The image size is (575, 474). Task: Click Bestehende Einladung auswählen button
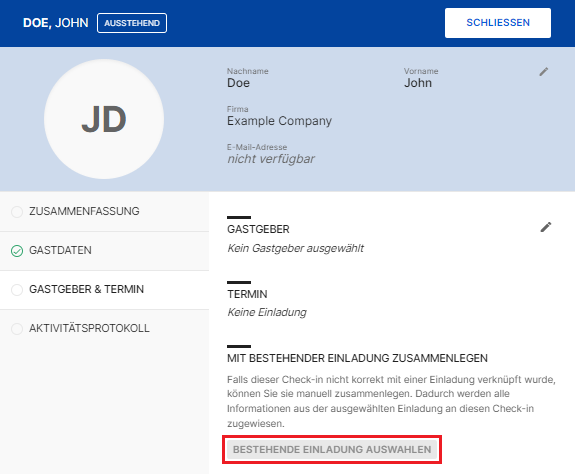point(332,449)
